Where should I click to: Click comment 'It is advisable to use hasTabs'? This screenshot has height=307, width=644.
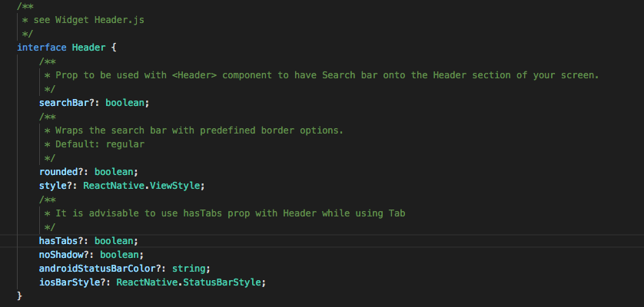coord(231,213)
